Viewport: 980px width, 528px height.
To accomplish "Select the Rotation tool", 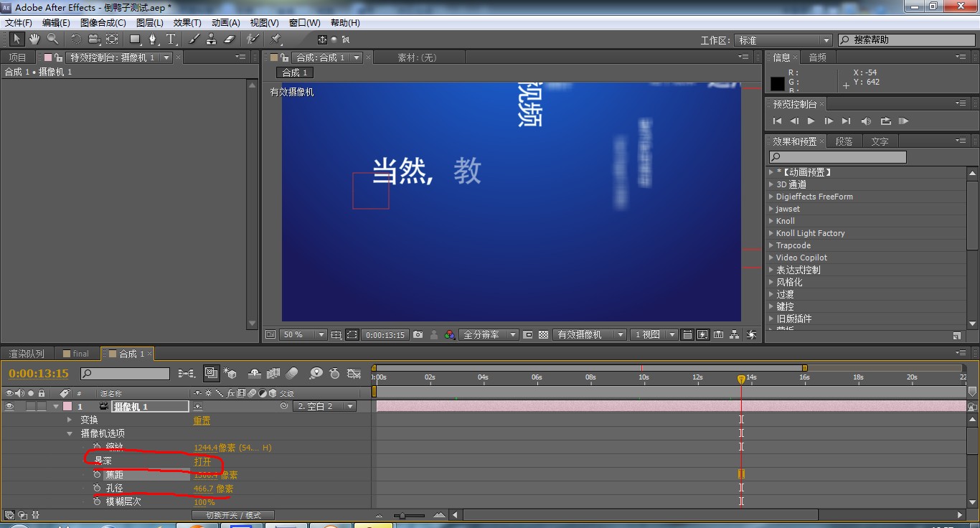I will coord(76,39).
